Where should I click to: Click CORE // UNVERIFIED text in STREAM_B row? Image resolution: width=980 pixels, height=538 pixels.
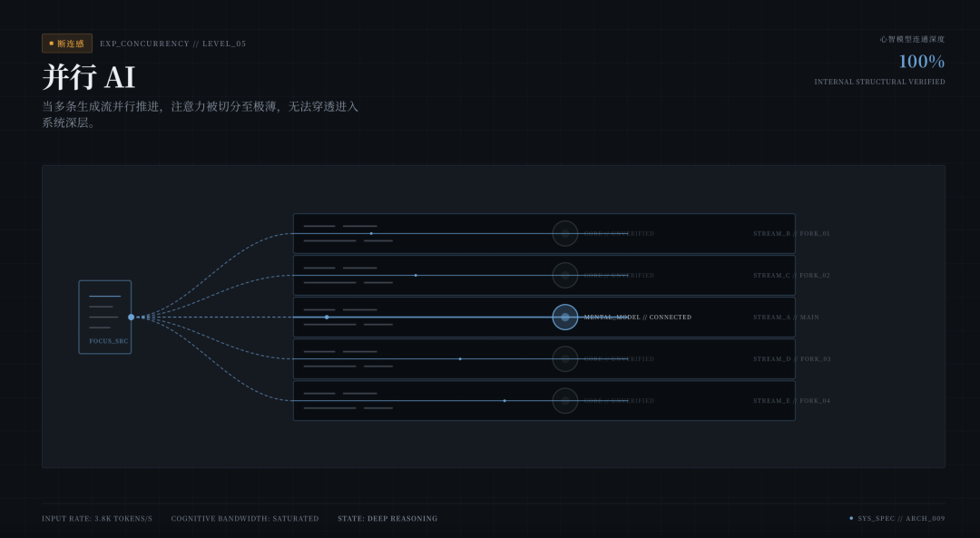[x=619, y=234]
